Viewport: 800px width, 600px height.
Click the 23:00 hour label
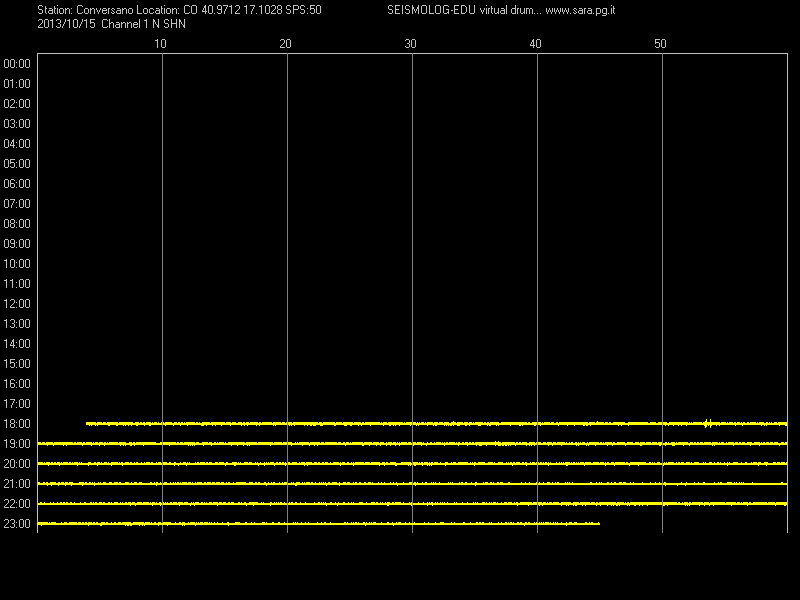[x=17, y=523]
